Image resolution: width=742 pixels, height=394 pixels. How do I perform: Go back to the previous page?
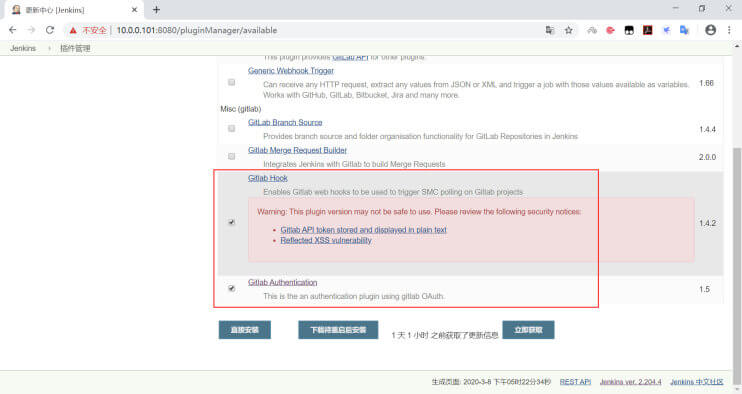pyautogui.click(x=13, y=30)
